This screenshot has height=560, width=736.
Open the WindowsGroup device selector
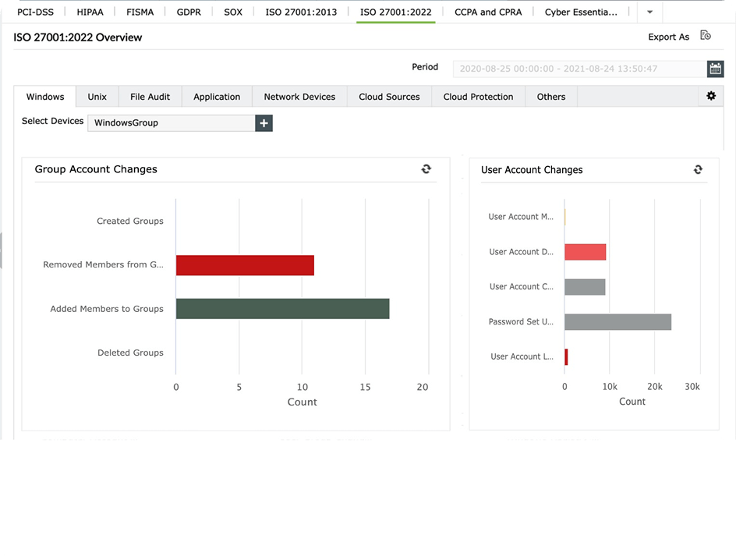tap(172, 122)
